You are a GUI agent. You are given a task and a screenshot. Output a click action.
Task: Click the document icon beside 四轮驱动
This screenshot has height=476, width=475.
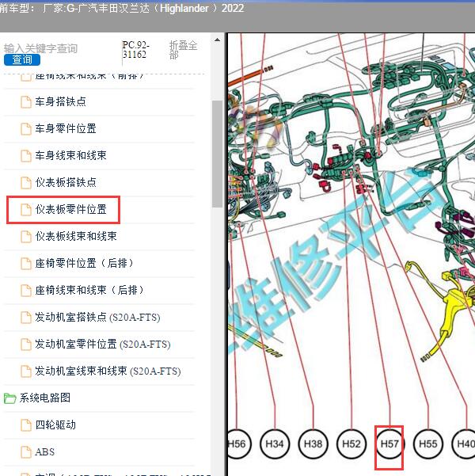pos(26,425)
